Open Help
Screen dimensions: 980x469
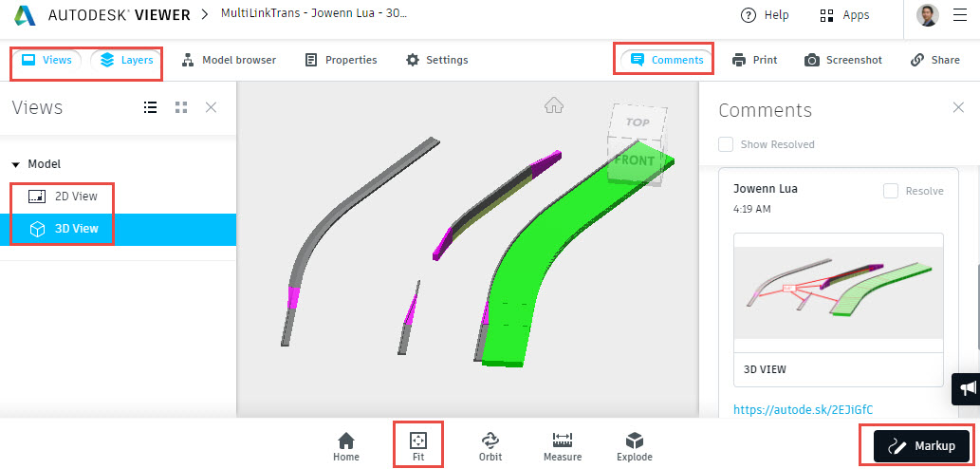[765, 15]
